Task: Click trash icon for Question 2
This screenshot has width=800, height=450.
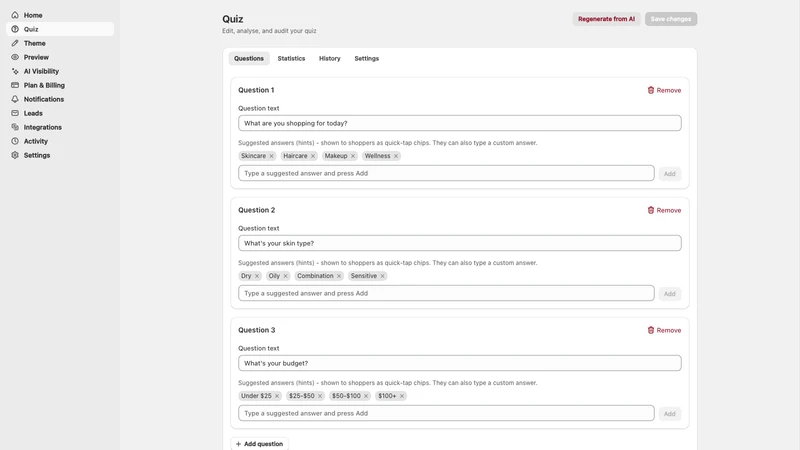Action: 651,210
